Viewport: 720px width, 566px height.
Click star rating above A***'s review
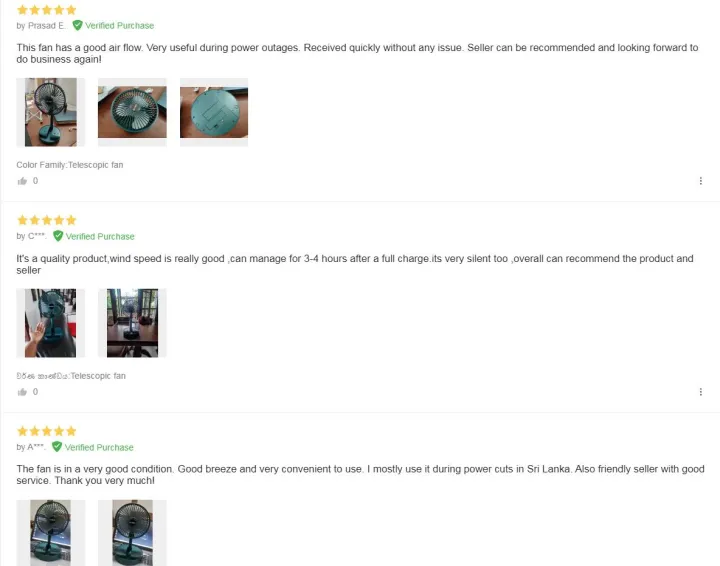46,431
